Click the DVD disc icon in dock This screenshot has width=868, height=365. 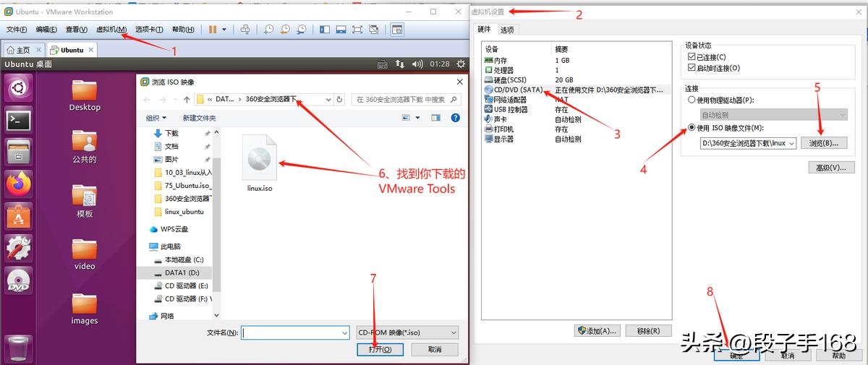(18, 280)
